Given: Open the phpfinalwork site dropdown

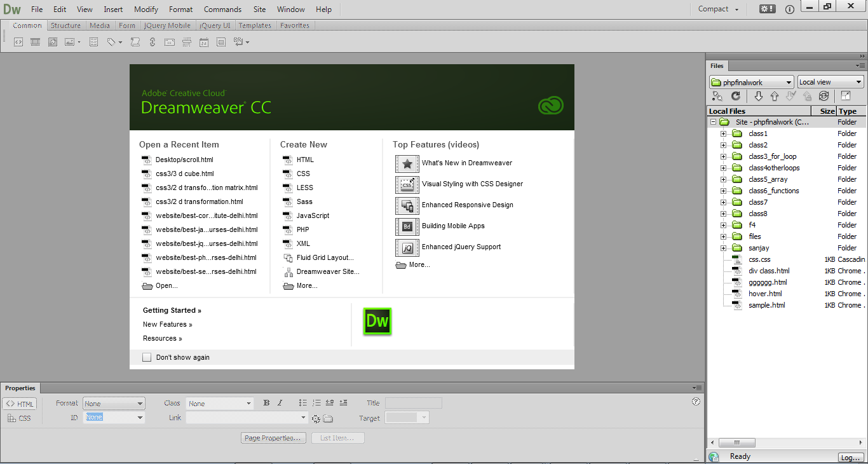Looking at the screenshot, I should coord(752,82).
